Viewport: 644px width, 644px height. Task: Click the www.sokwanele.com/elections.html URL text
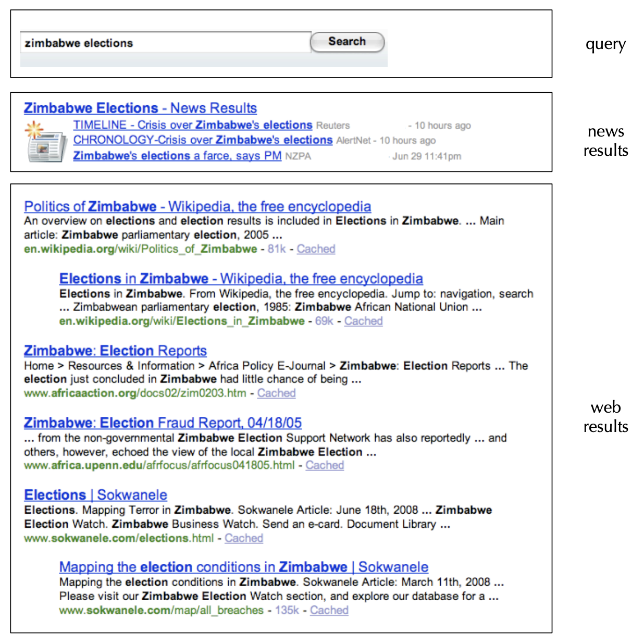[x=119, y=538]
